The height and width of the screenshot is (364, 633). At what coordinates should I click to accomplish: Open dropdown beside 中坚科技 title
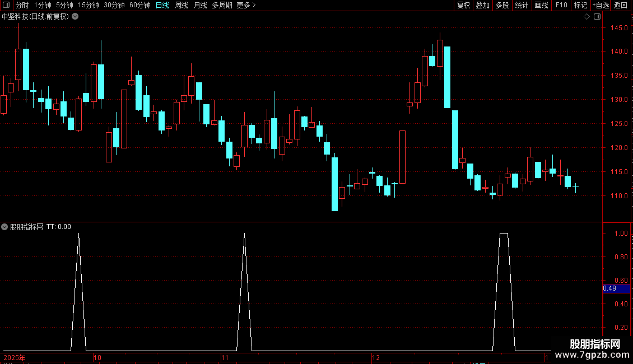pos(75,17)
